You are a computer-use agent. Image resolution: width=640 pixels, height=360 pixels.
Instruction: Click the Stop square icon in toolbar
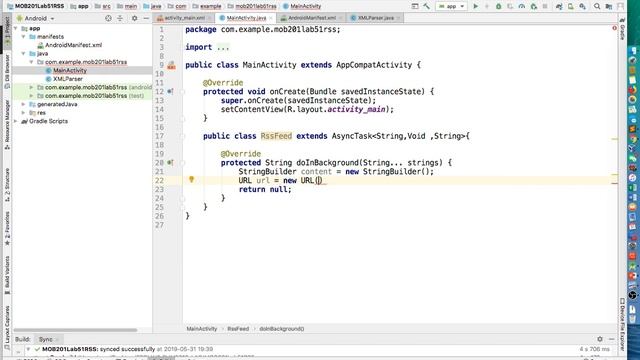coord(545,7)
